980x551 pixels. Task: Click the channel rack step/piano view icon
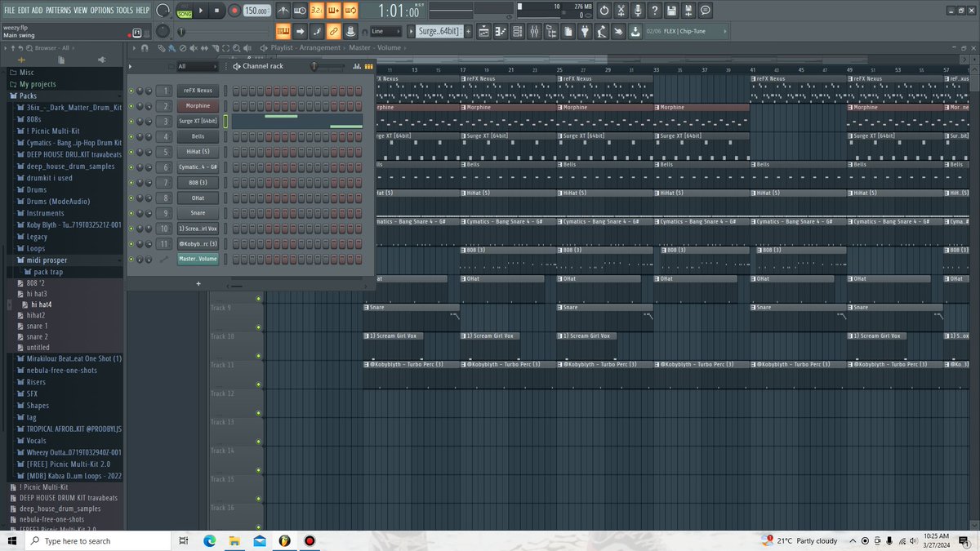click(x=368, y=66)
